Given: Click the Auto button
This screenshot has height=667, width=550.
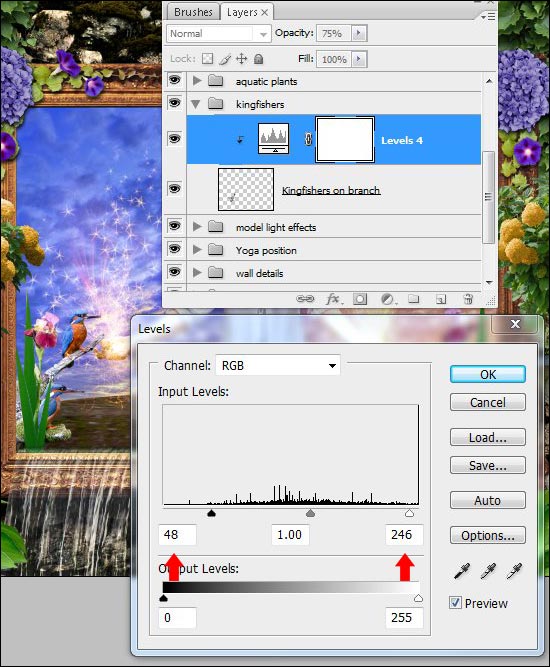Looking at the screenshot, I should [x=487, y=500].
